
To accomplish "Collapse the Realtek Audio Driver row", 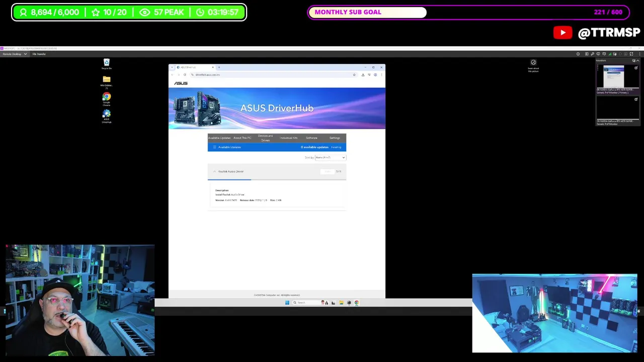I will point(214,171).
